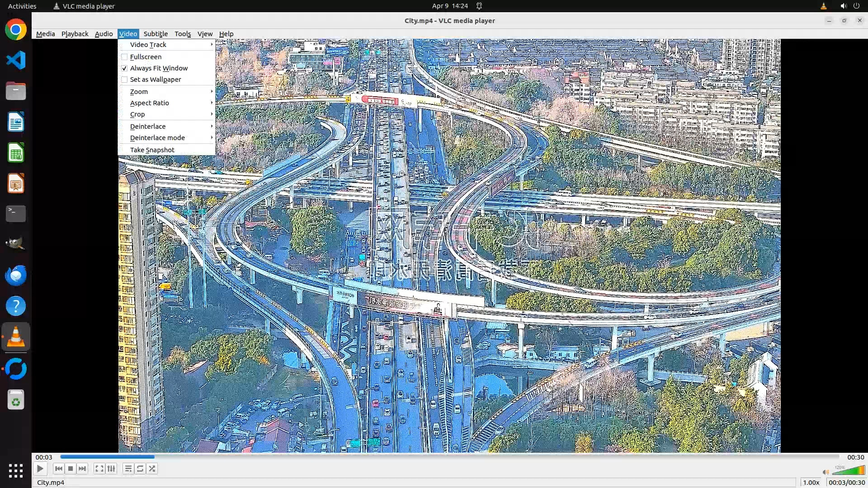
Task: Launch Visual Studio Code from the dock
Action: tap(16, 60)
